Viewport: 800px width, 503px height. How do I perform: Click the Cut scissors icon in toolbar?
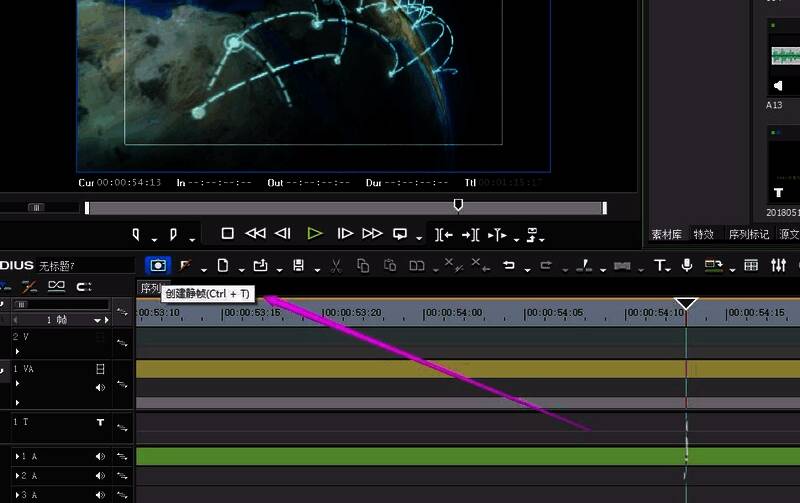336,266
